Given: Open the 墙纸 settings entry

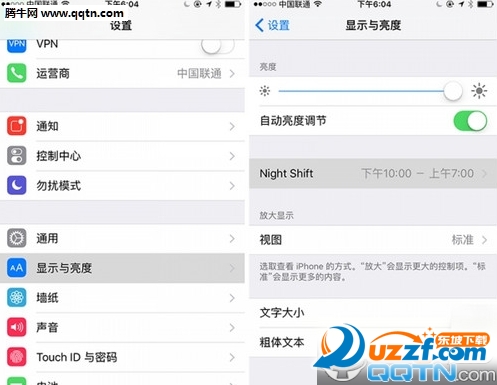Looking at the screenshot, I should point(122,298).
